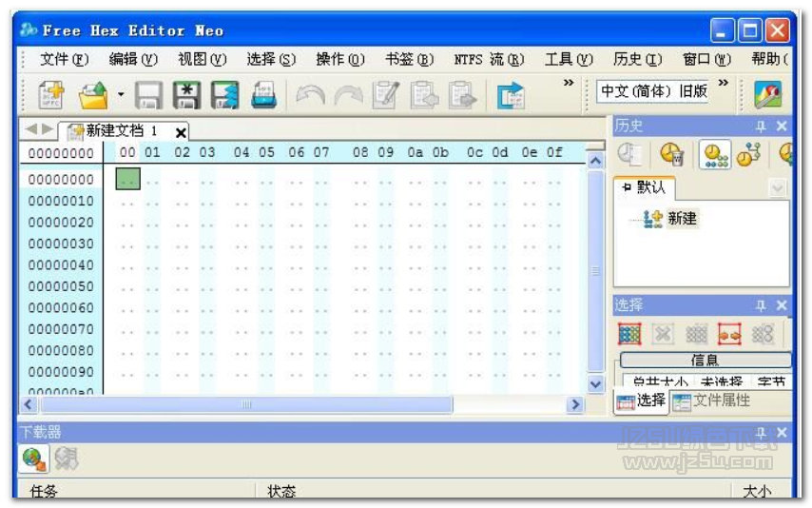Screen dimensions: 812x508
Task: Click the globe download icon in 下载器
Action: [x=34, y=459]
